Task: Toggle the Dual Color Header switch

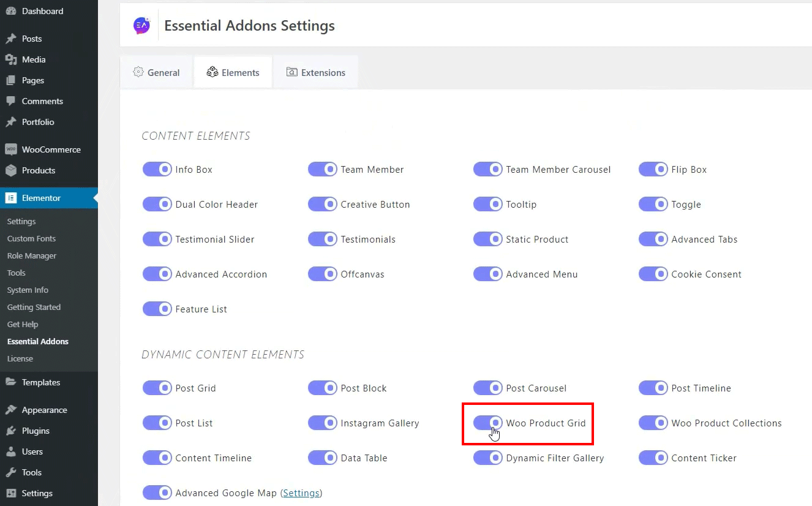Action: pos(157,204)
